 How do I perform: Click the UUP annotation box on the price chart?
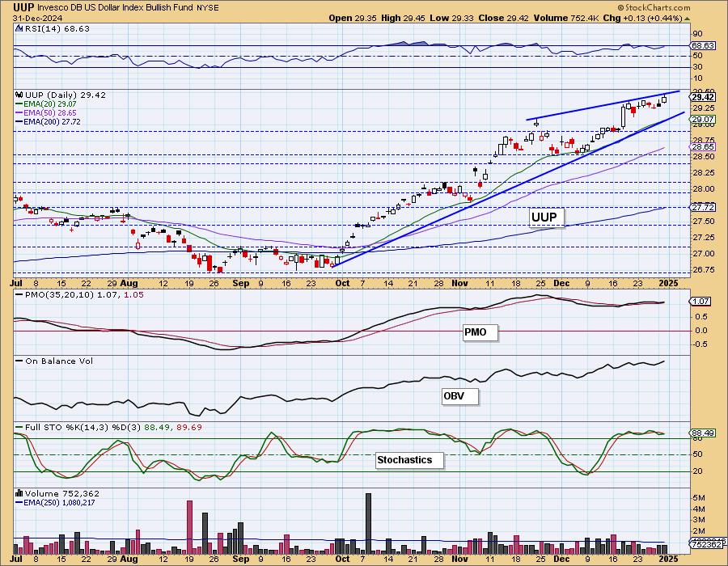(547, 218)
